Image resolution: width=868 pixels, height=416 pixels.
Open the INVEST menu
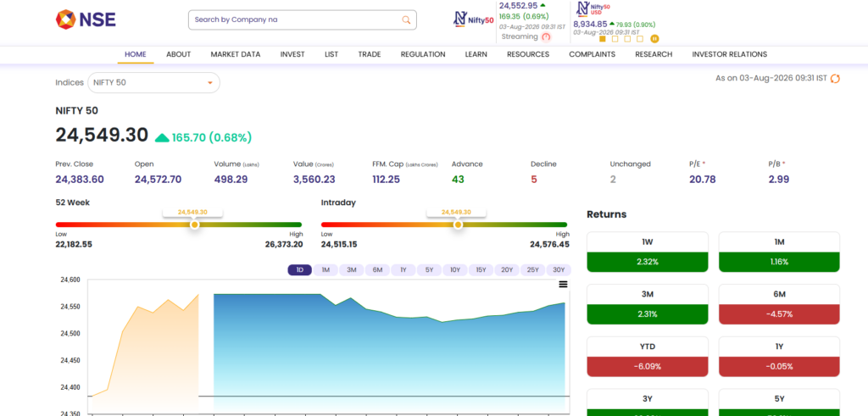(x=292, y=54)
